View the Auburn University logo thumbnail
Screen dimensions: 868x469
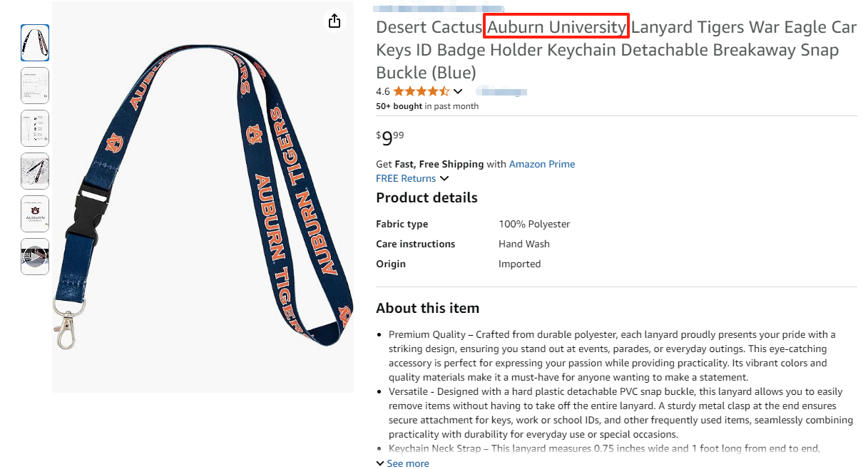click(x=35, y=214)
